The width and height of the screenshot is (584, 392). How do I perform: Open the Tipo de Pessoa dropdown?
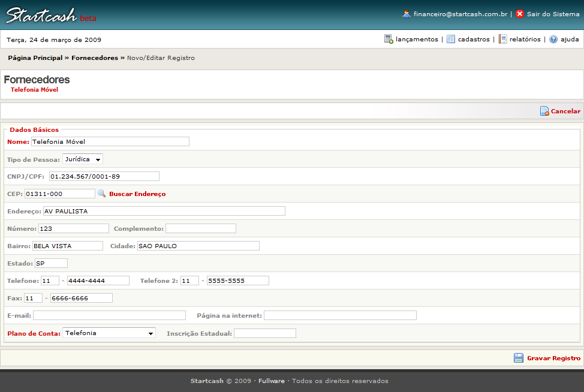pyautogui.click(x=83, y=159)
